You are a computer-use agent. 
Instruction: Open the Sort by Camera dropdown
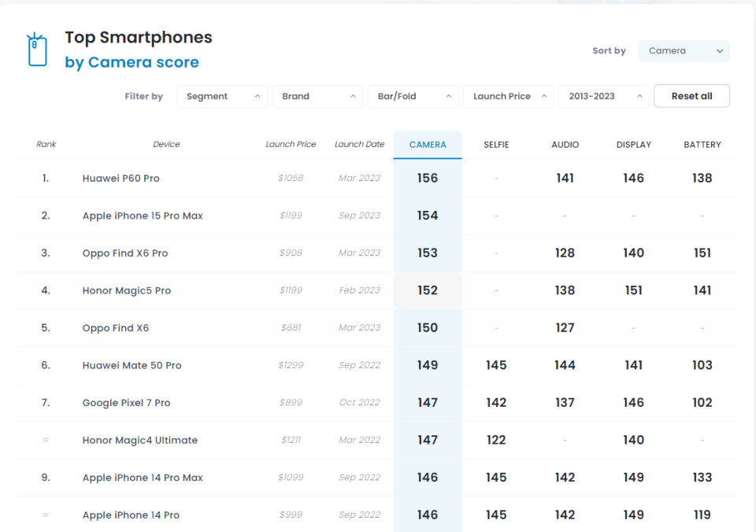tap(684, 50)
